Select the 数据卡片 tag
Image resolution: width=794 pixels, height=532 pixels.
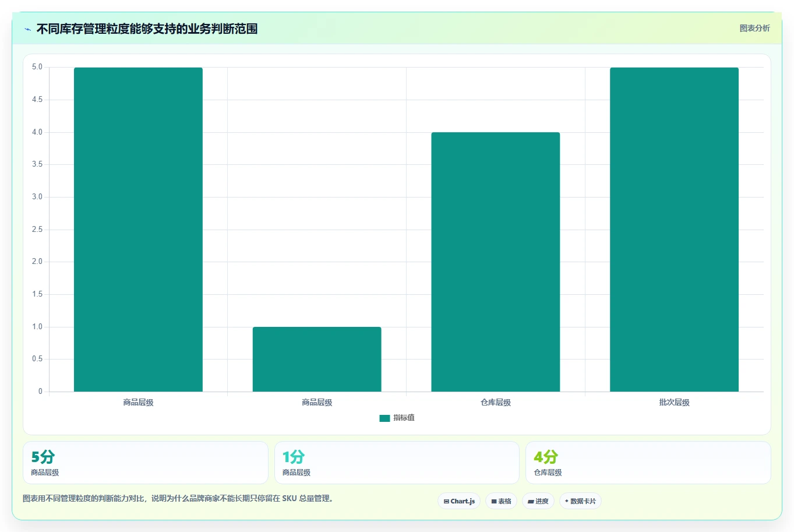[x=580, y=501]
